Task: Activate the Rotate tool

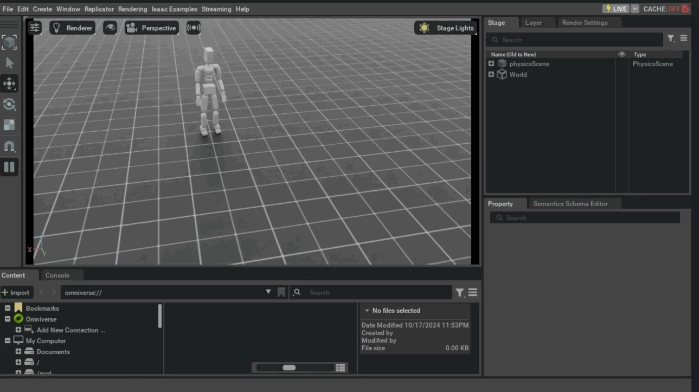Action: tap(9, 104)
